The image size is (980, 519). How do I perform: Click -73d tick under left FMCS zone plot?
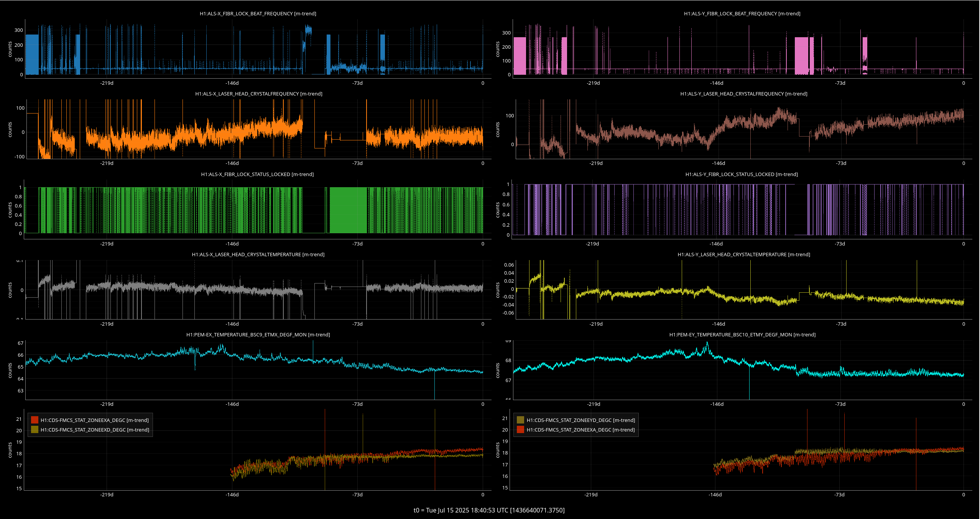(357, 494)
